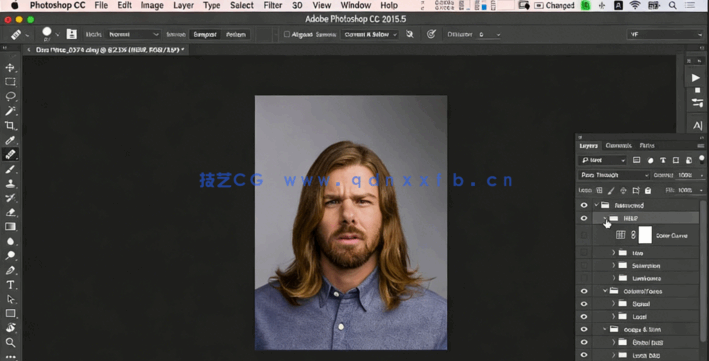
Task: Select the Rectangle shape tool
Action: [10, 313]
